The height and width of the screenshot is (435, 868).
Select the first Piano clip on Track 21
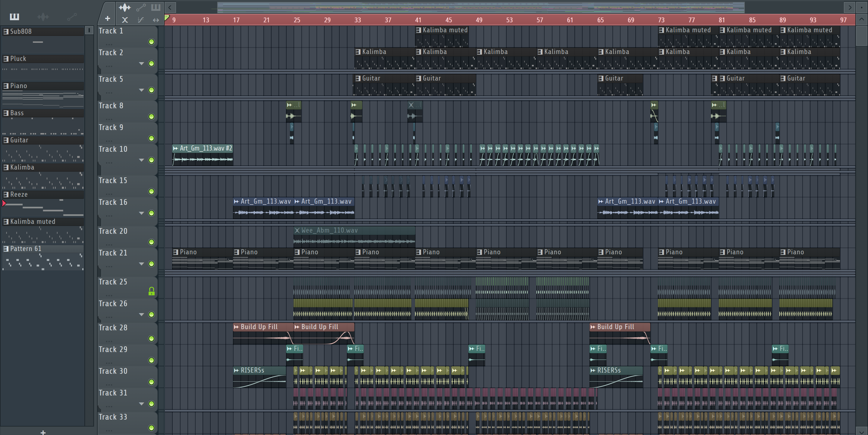tap(203, 259)
